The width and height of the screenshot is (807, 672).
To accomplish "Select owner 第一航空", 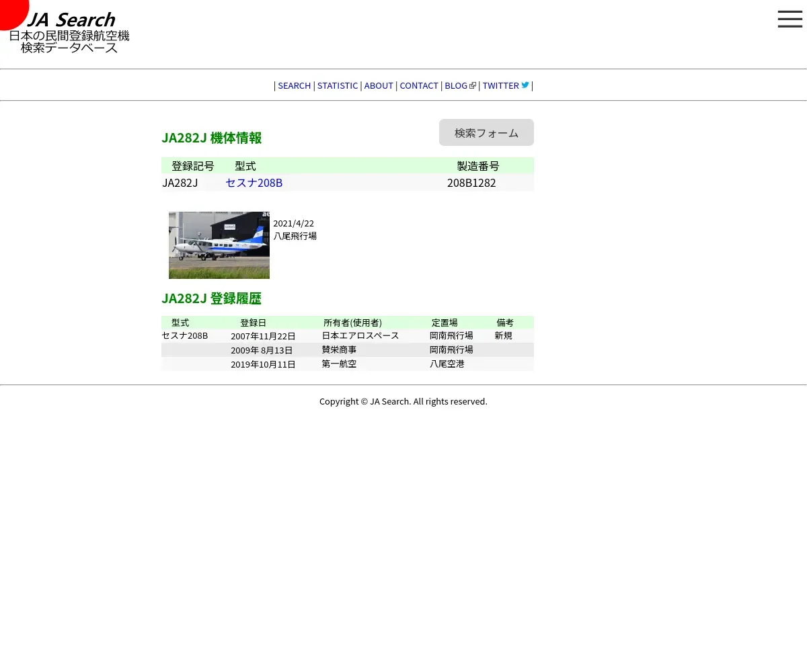I will pyautogui.click(x=339, y=364).
